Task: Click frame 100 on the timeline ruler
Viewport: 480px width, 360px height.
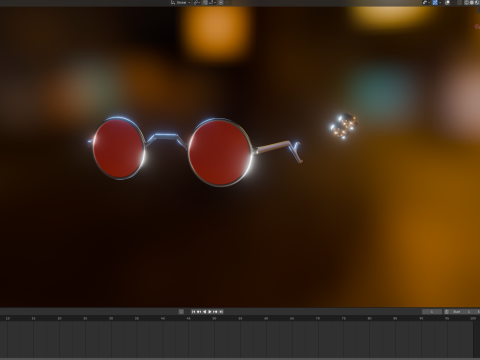Action: (x=473, y=319)
